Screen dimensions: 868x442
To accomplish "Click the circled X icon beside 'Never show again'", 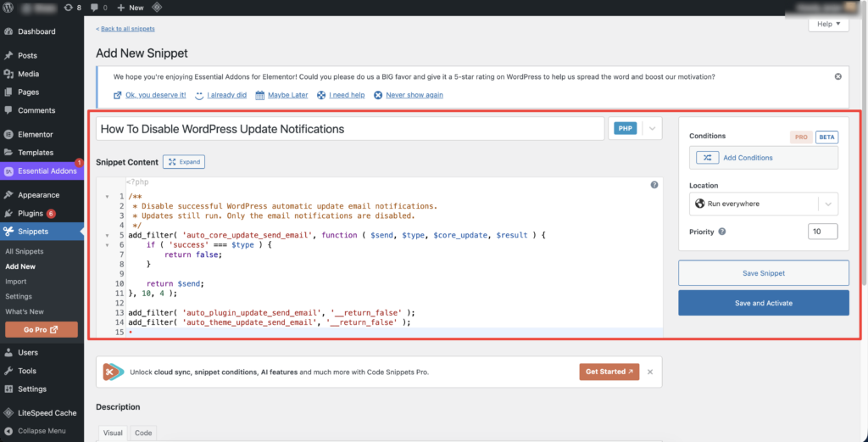I will pos(378,95).
